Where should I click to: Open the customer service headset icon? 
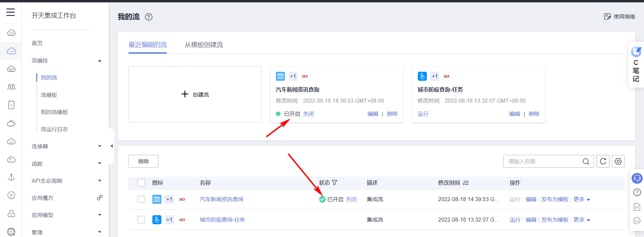[x=637, y=178]
